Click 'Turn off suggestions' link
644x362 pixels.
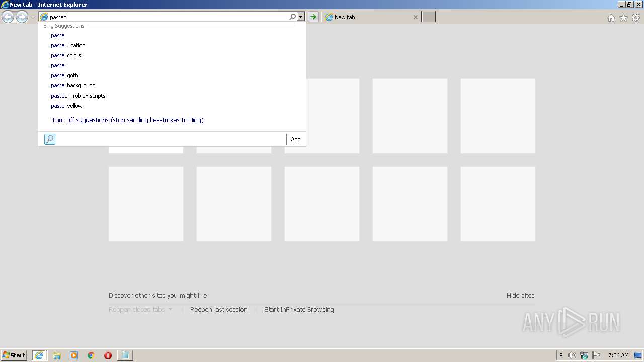pos(127,120)
